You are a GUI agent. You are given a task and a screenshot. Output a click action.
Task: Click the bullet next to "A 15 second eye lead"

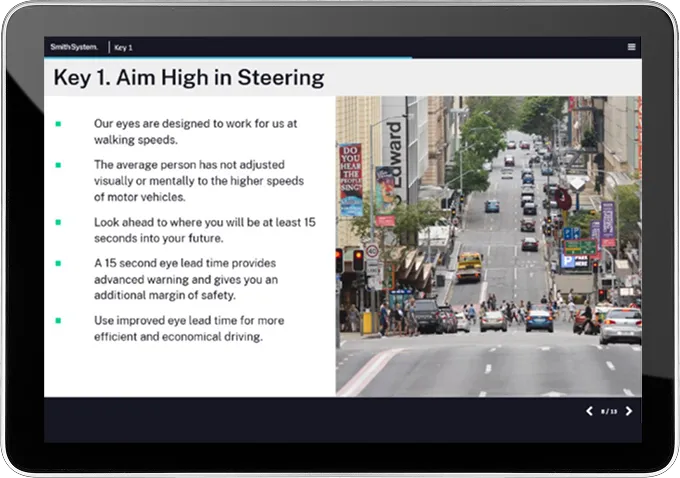[58, 263]
